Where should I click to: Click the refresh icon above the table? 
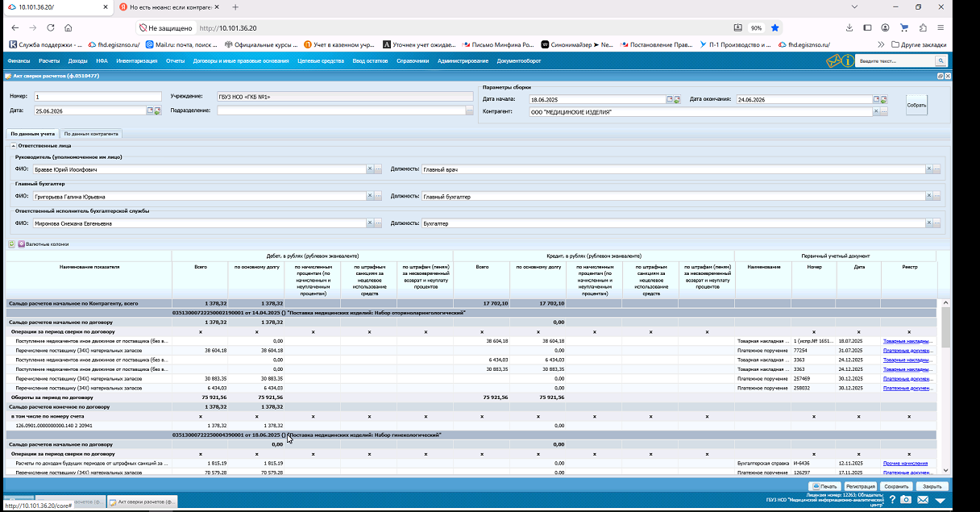(x=11, y=244)
